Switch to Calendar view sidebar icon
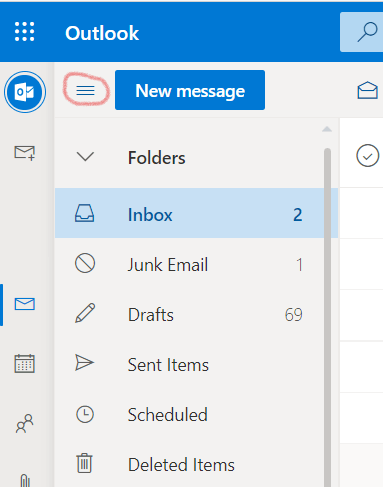Screen dimensions: 383x487 [25, 363]
